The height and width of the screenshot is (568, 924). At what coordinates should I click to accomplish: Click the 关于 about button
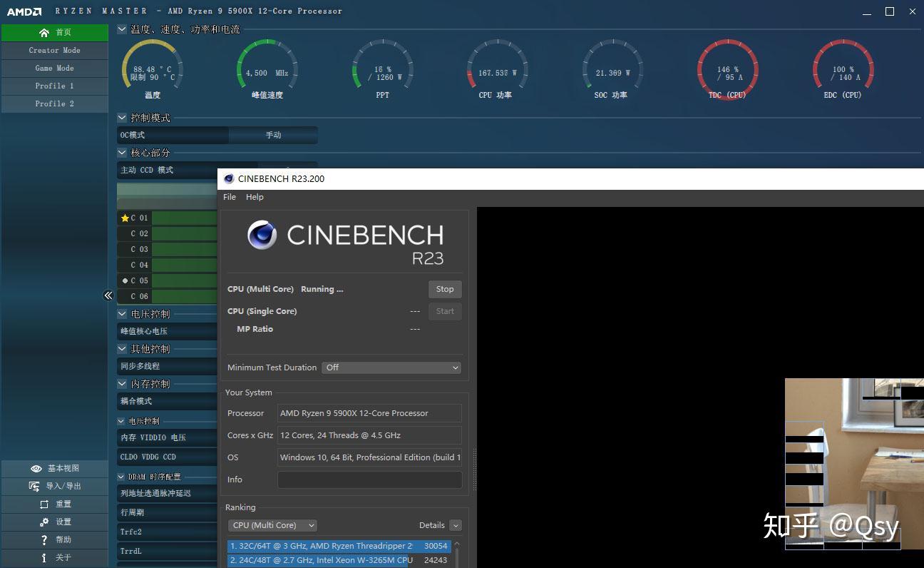(x=55, y=558)
